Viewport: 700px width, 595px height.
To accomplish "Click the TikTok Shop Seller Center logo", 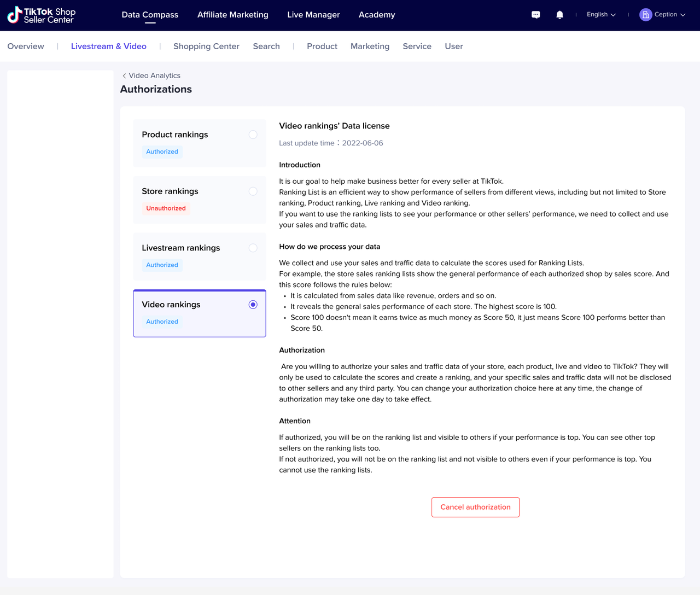I will [x=42, y=15].
